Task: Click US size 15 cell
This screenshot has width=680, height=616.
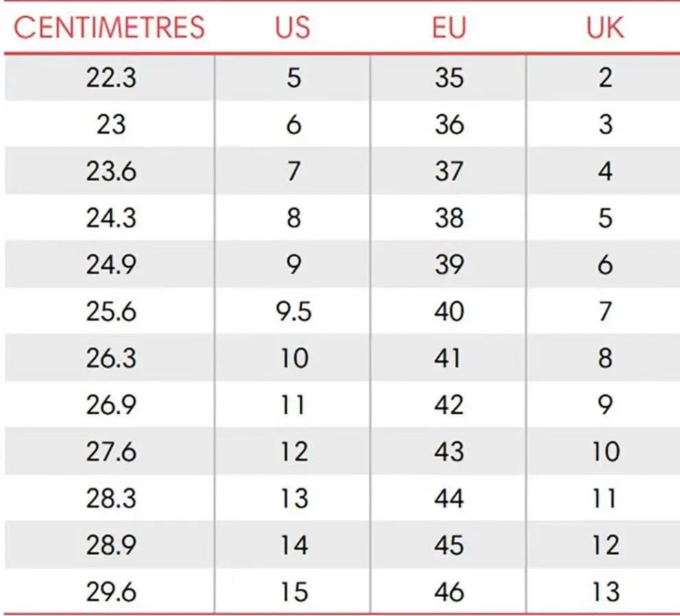Action: click(x=294, y=592)
